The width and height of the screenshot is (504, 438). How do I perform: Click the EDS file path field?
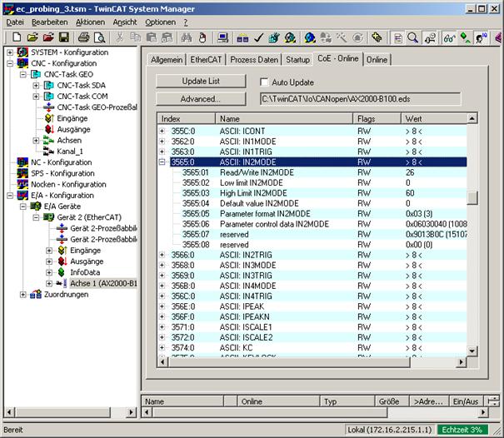[360, 99]
